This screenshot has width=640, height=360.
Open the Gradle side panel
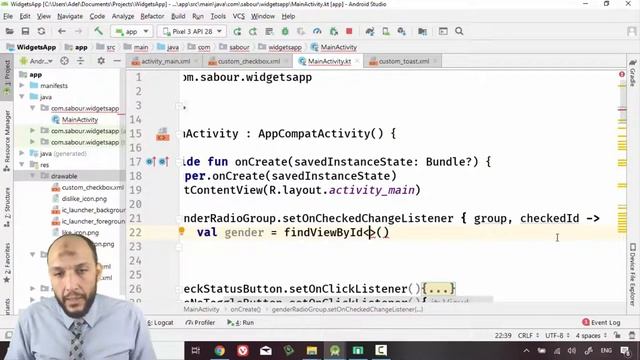[x=633, y=73]
